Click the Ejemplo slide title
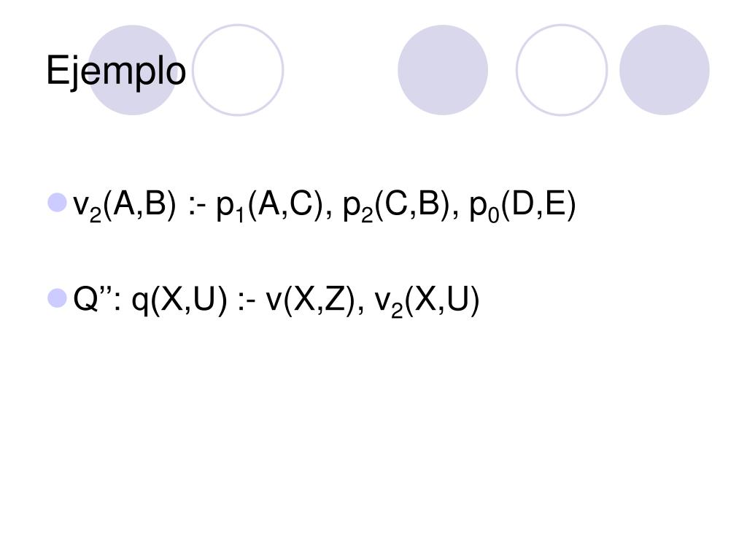This screenshot has height=560, width=747. (x=116, y=71)
